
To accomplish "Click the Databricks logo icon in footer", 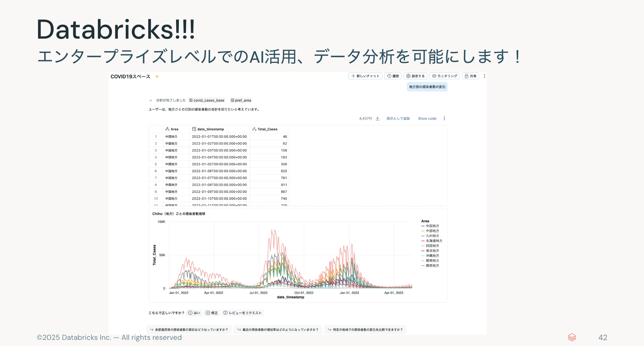I will pos(572,337).
